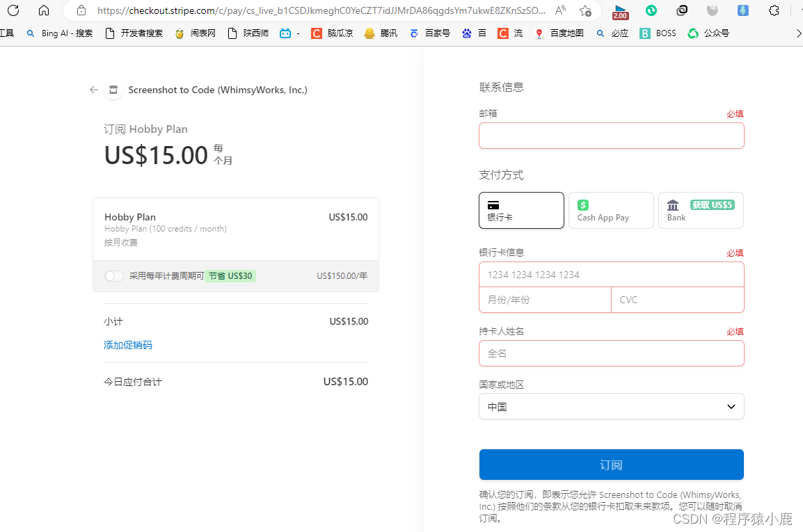Open the Baidu paw bookmark 百
Image resolution: width=803 pixels, height=532 pixels.
point(475,33)
